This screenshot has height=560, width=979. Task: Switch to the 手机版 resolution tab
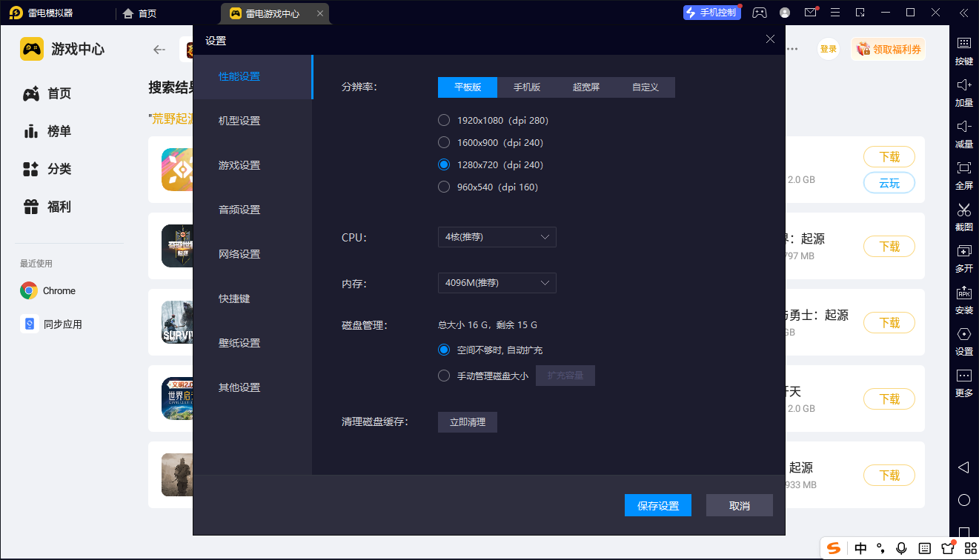527,87
